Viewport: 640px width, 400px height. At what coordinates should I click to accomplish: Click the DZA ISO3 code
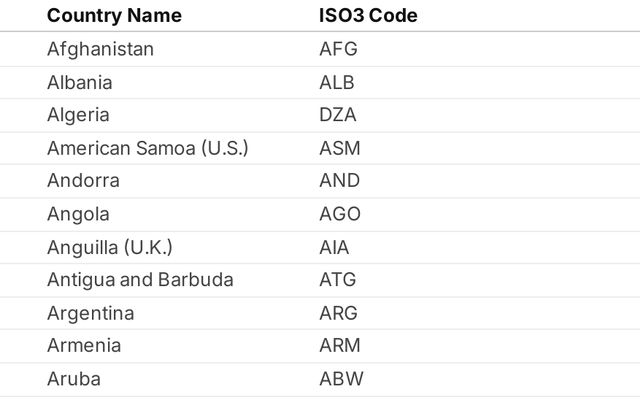[338, 115]
